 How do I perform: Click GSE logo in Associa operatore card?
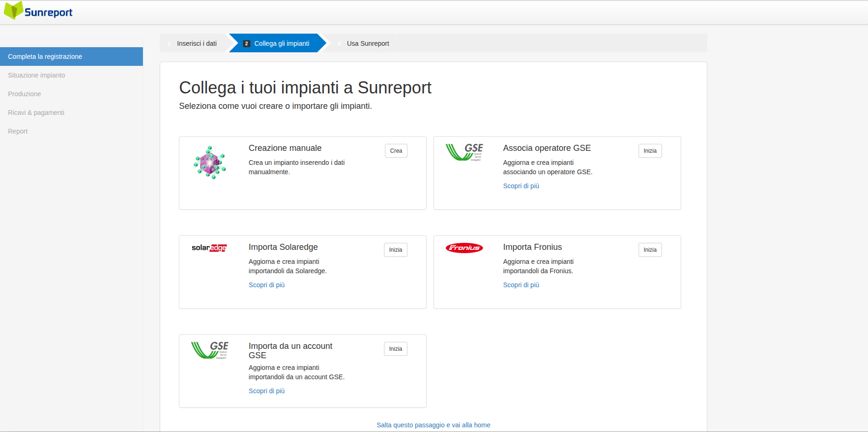(464, 152)
